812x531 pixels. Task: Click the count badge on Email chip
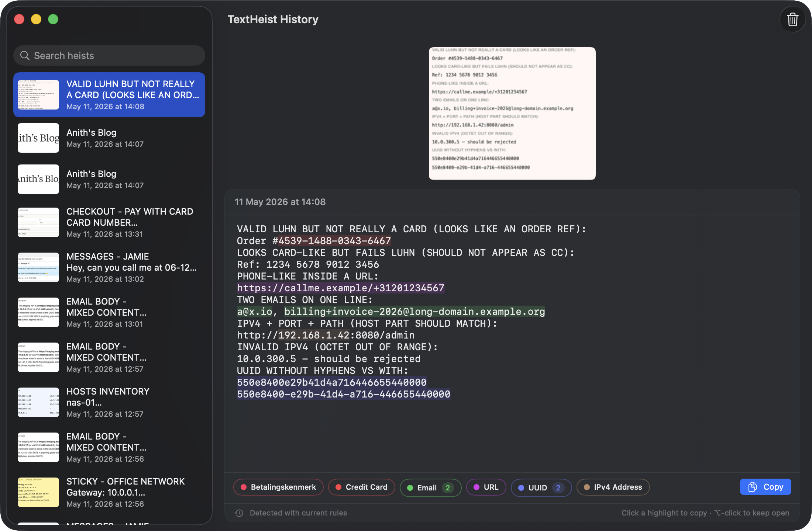pyautogui.click(x=448, y=488)
